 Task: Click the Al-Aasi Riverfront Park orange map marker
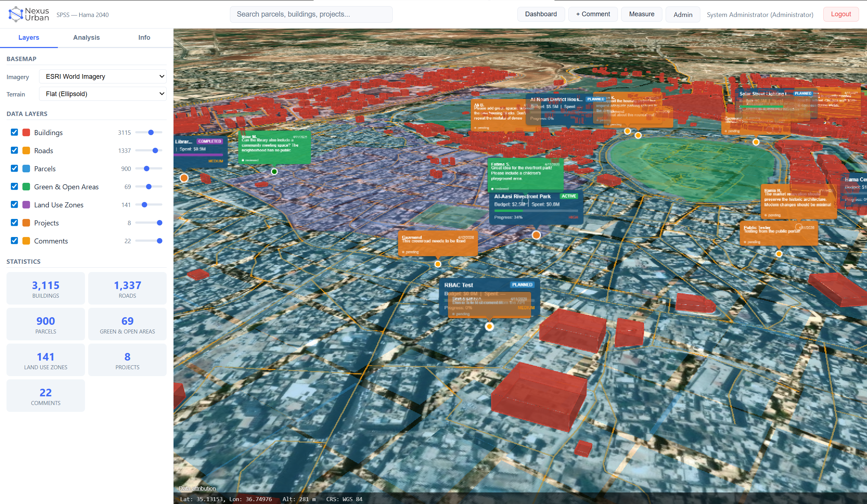[536, 235]
